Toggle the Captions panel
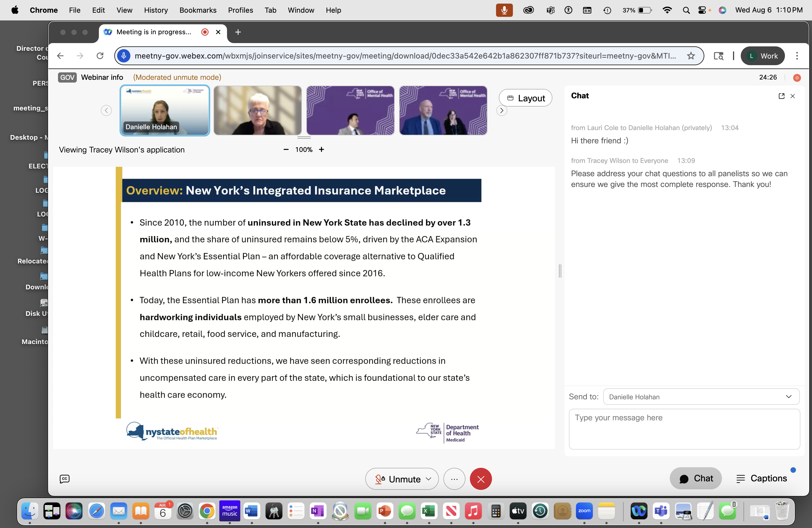The width and height of the screenshot is (812, 528). [x=761, y=478]
